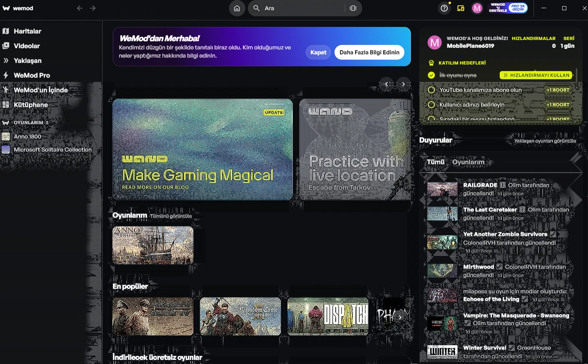The width and height of the screenshot is (588, 364).
Task: Open the RAILGRADE feed thumbnail
Action: tap(442, 189)
